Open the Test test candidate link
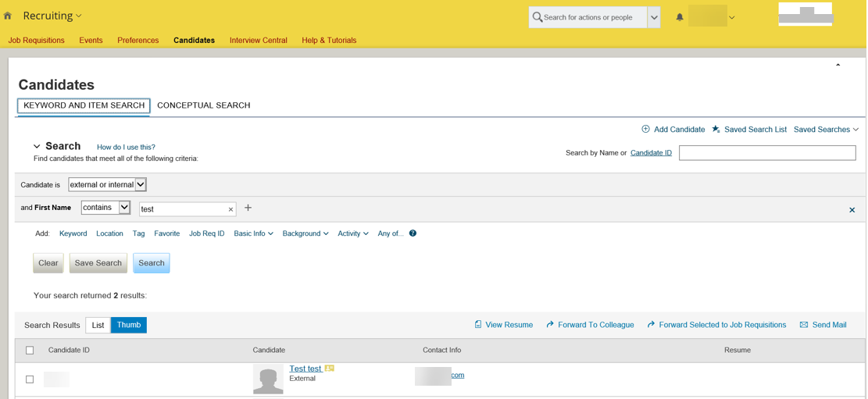 click(x=305, y=369)
